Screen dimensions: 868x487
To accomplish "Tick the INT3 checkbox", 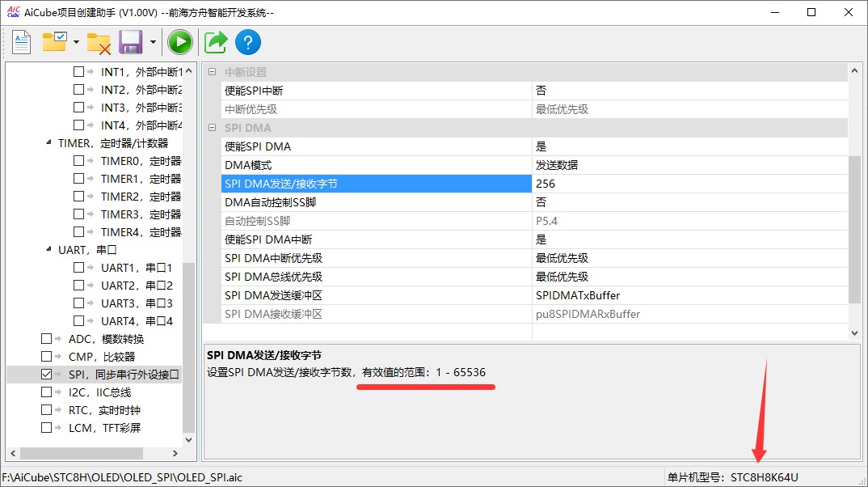I will [78, 107].
